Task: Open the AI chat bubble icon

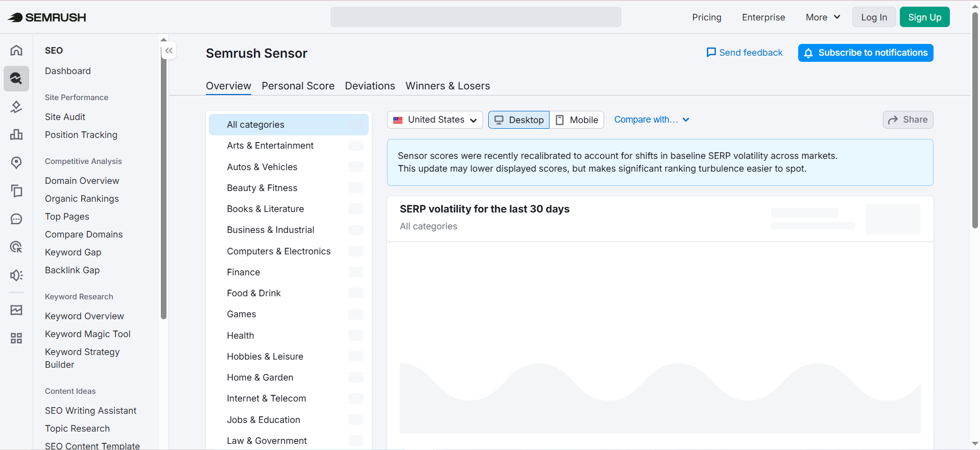Action: 16,219
